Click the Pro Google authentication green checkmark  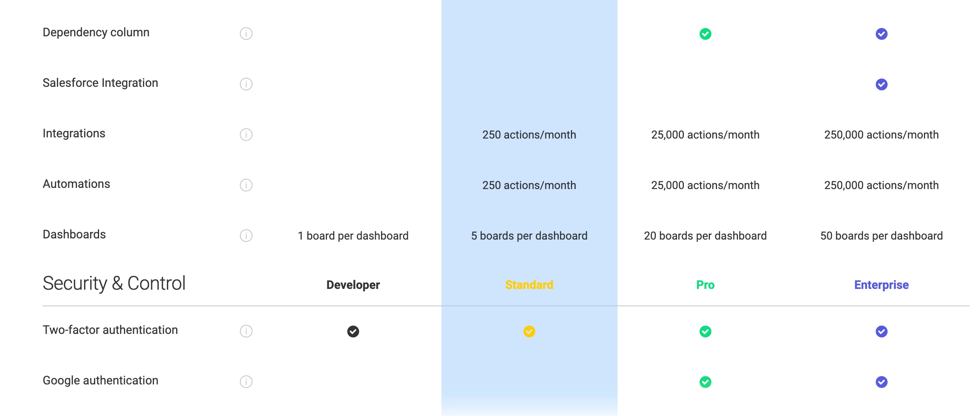tap(705, 382)
